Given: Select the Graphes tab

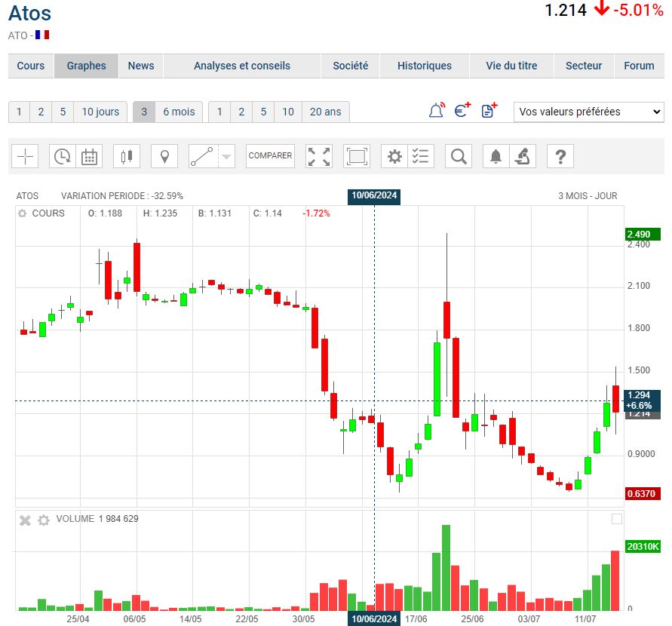Looking at the screenshot, I should [x=86, y=66].
